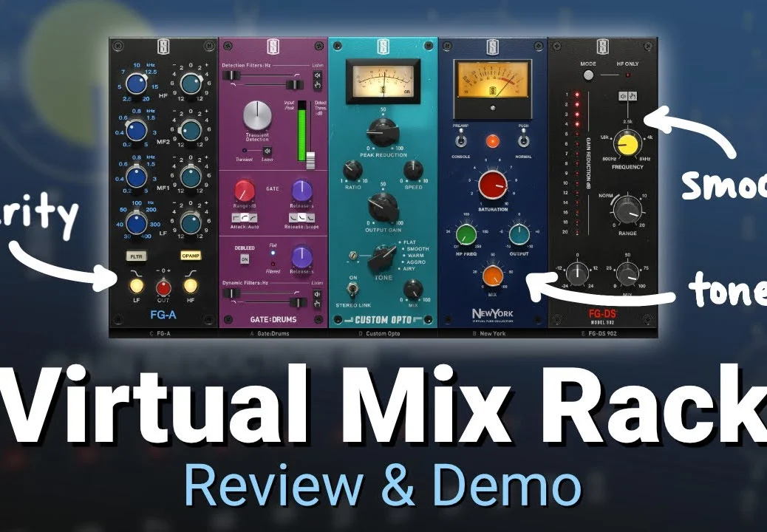
Task: Toggle the FLTR button on FG-A
Action: (136, 256)
